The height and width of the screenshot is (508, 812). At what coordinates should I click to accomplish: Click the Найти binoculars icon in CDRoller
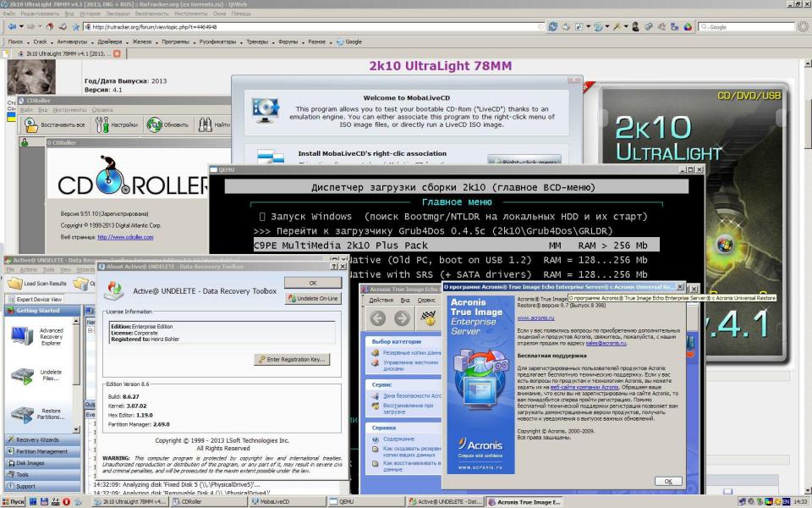(205, 125)
